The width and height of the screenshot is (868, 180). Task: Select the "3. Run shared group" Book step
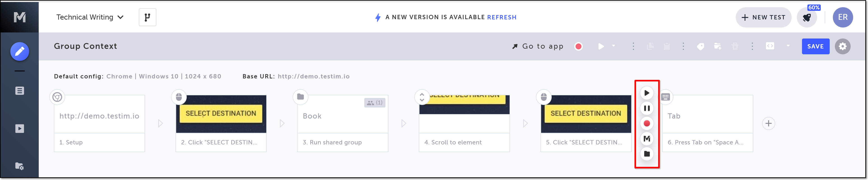(x=342, y=123)
